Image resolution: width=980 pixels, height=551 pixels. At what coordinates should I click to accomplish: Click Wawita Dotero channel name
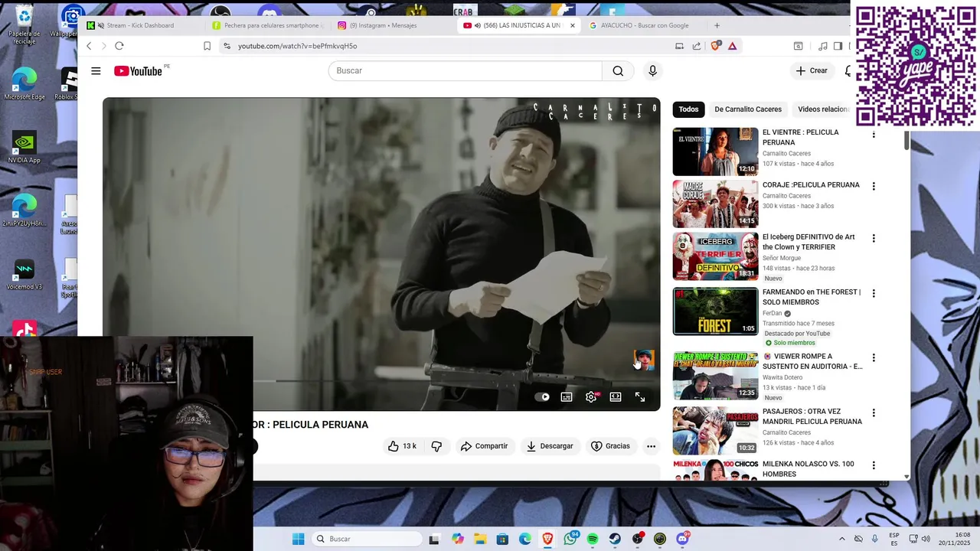pyautogui.click(x=782, y=377)
